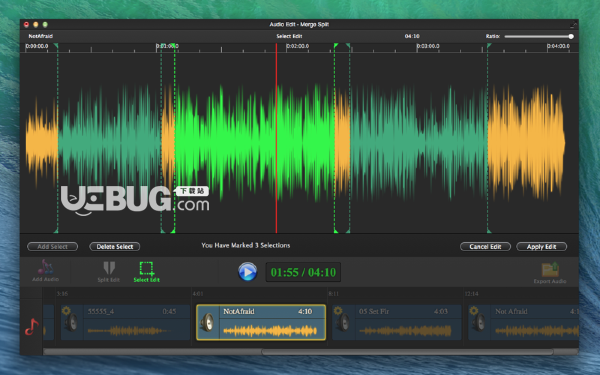Select the 05 Set Fir clip waveform

pos(406,330)
